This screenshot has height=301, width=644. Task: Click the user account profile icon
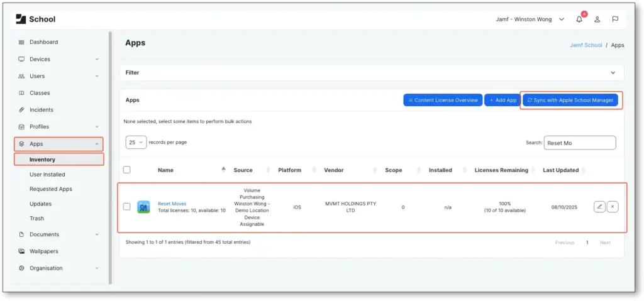point(597,19)
